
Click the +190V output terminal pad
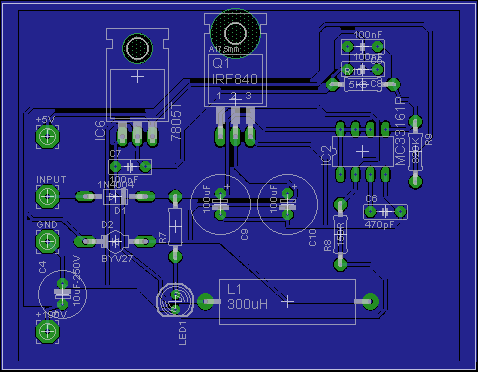[x=47, y=331]
